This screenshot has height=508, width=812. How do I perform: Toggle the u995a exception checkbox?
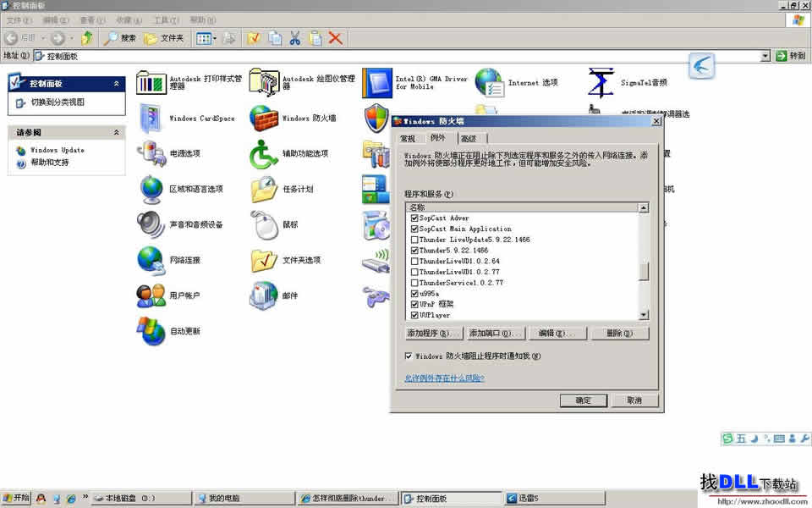pyautogui.click(x=414, y=294)
